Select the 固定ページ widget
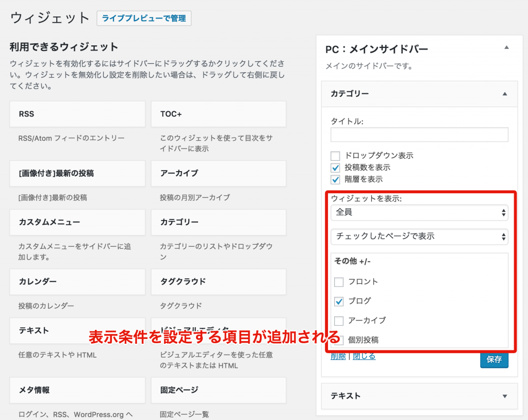 [219, 390]
